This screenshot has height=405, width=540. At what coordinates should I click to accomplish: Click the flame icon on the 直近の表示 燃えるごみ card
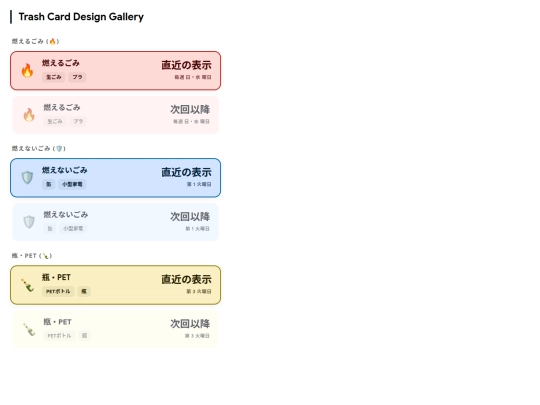point(27,71)
